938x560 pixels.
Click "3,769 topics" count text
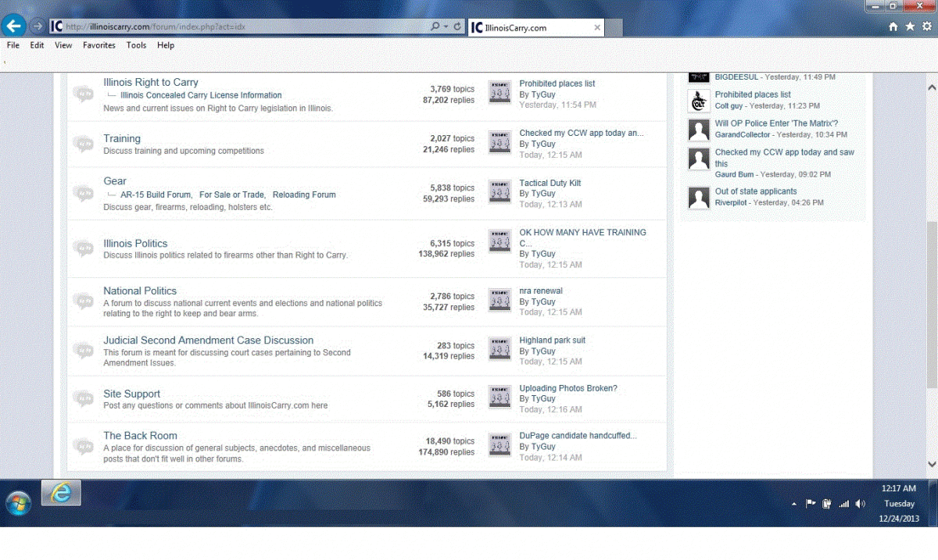pos(452,89)
